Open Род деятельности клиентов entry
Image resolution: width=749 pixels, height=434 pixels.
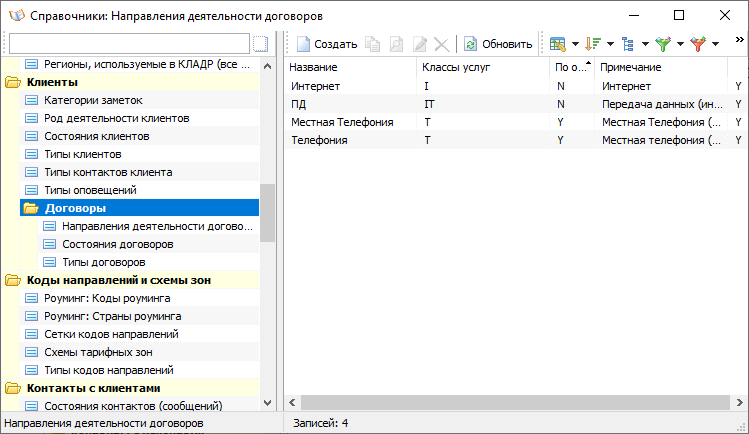[117, 118]
